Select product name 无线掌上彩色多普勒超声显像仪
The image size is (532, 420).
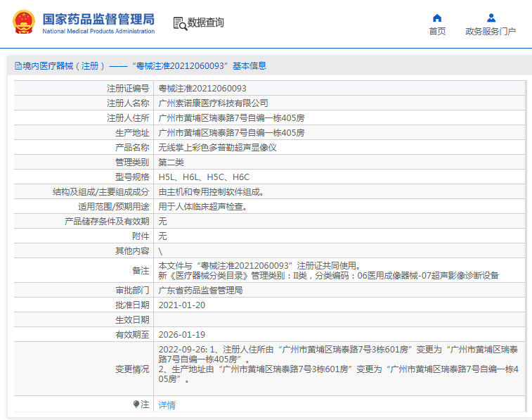217,147
